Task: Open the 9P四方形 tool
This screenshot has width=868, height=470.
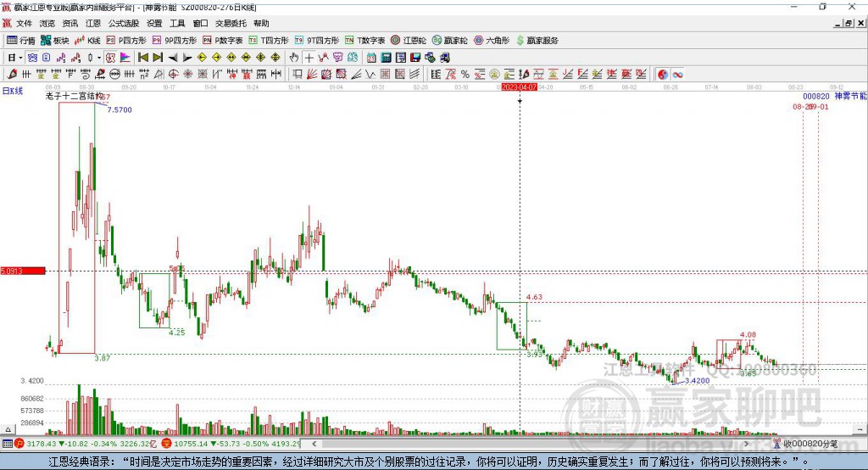Action: pos(174,41)
